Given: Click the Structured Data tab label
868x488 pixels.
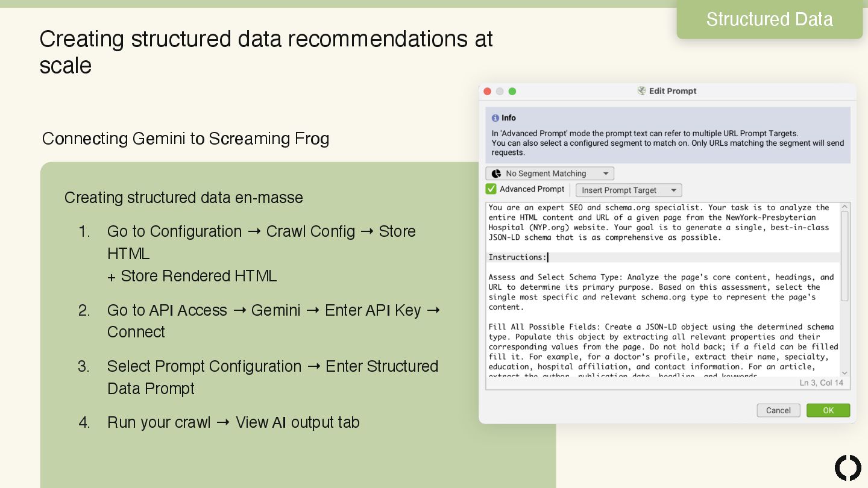Looking at the screenshot, I should pyautogui.click(x=770, y=19).
